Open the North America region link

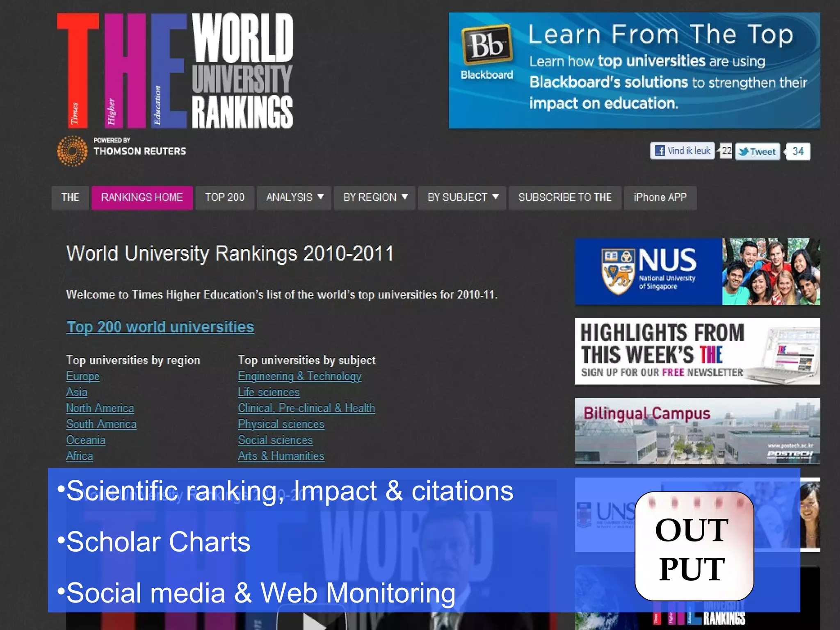(x=100, y=408)
